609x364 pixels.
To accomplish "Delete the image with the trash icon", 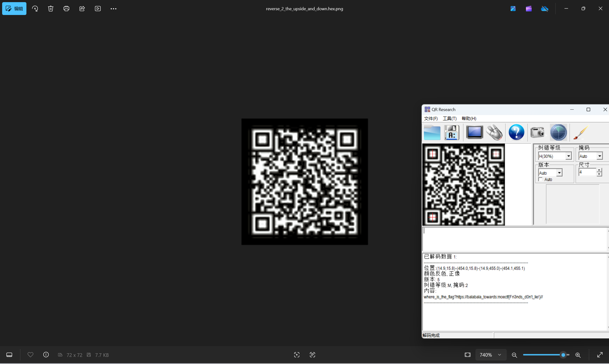I will tap(50, 9).
